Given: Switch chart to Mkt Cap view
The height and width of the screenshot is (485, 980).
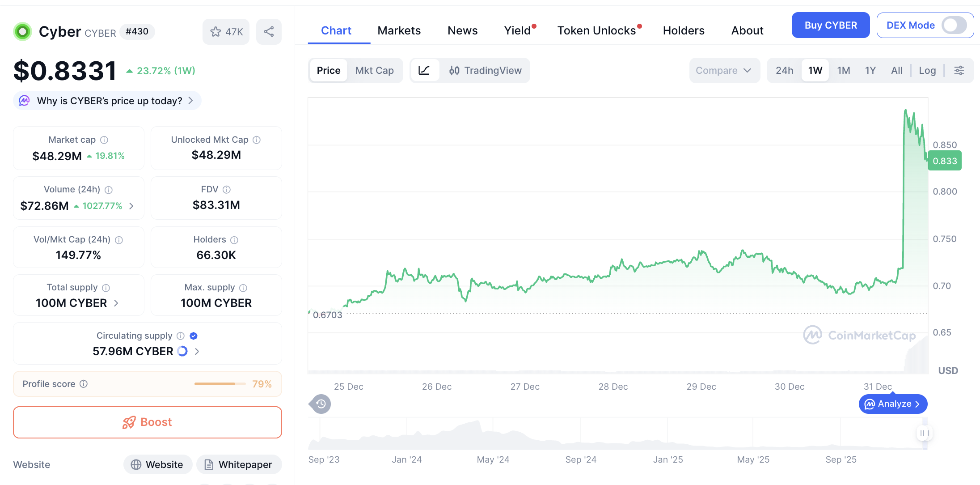Looking at the screenshot, I should point(374,70).
